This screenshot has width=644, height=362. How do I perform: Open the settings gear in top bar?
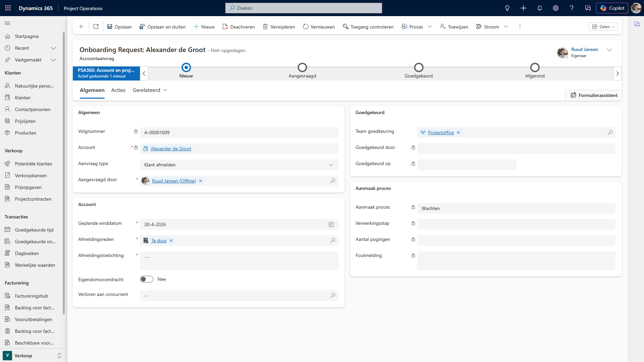[556, 8]
